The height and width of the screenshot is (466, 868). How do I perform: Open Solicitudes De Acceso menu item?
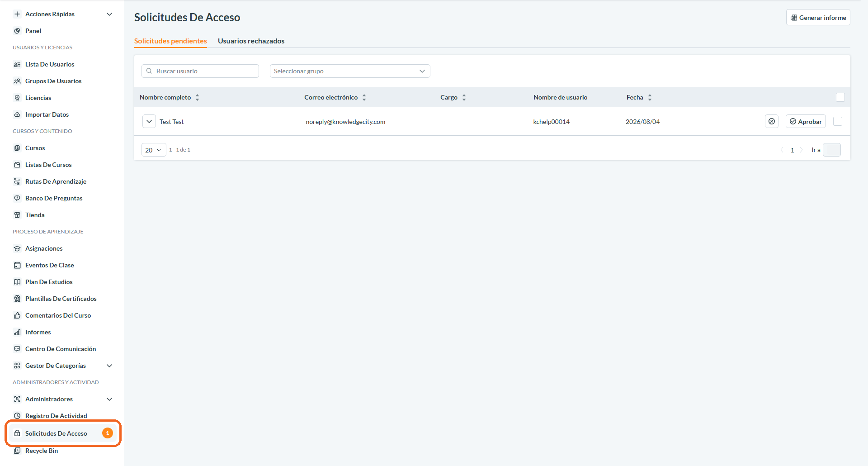(63, 433)
